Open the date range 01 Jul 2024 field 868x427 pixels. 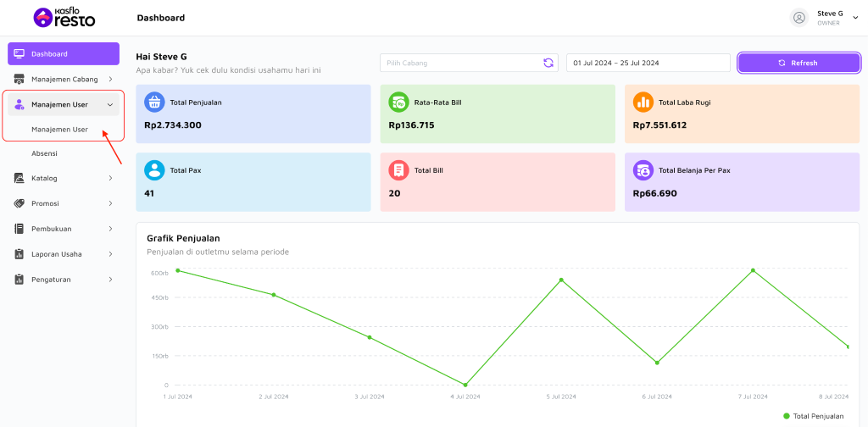648,63
